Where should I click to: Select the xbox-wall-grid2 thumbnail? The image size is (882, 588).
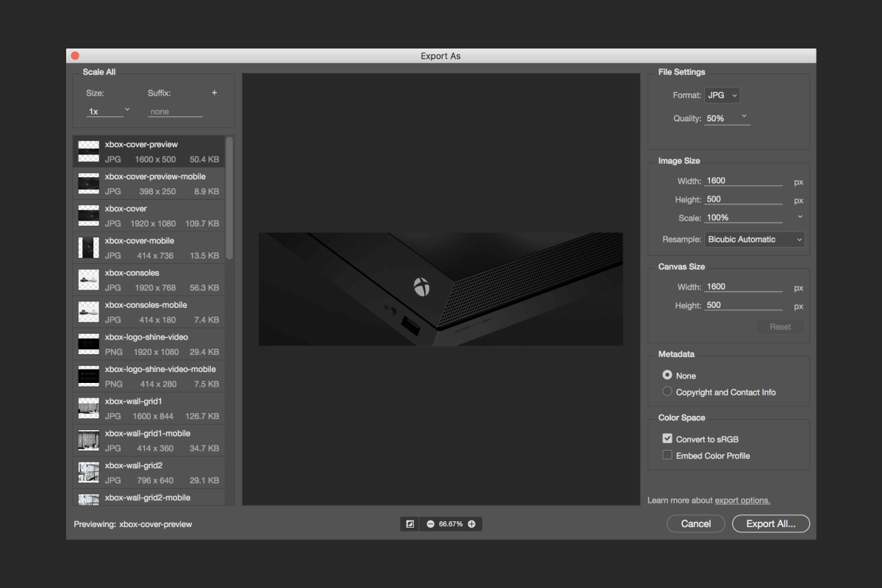click(x=89, y=473)
